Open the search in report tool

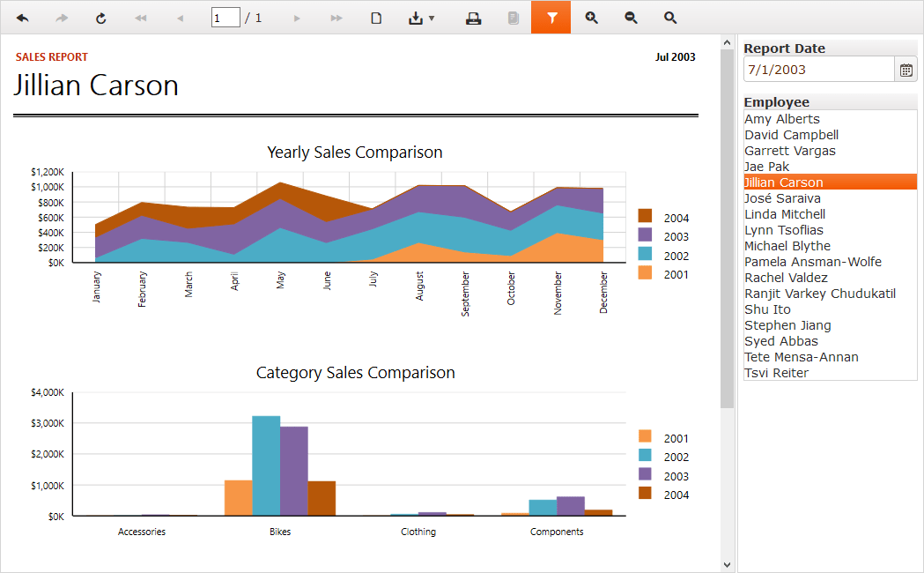(x=670, y=18)
